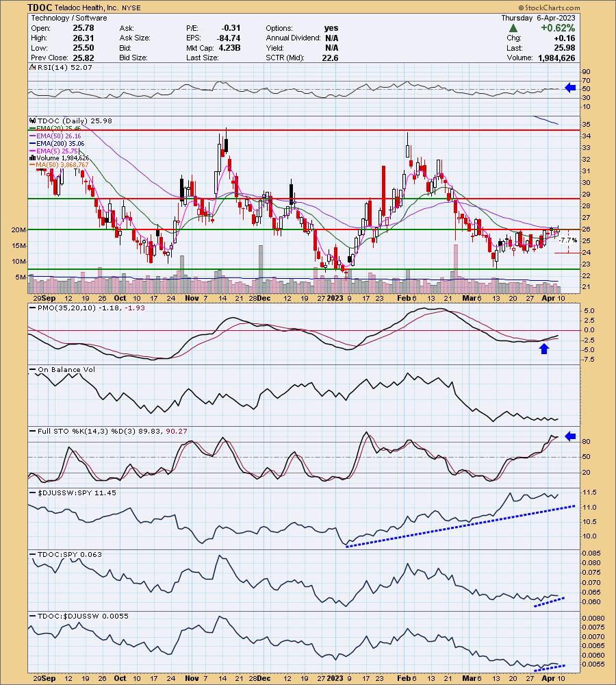Click the Chg value +0.16
The height and width of the screenshot is (685, 616).
(x=565, y=38)
